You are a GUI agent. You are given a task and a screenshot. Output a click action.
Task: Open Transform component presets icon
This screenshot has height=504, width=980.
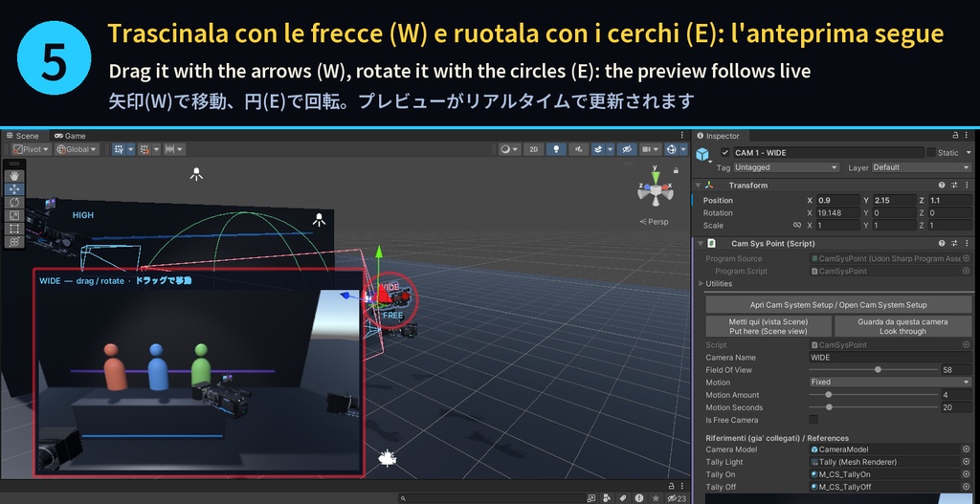(954, 186)
